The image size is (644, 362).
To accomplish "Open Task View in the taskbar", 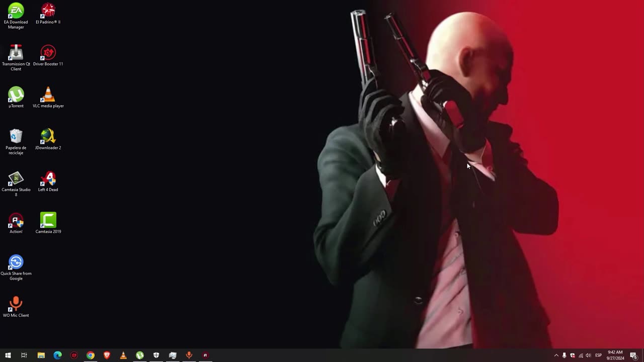I will coord(24,355).
